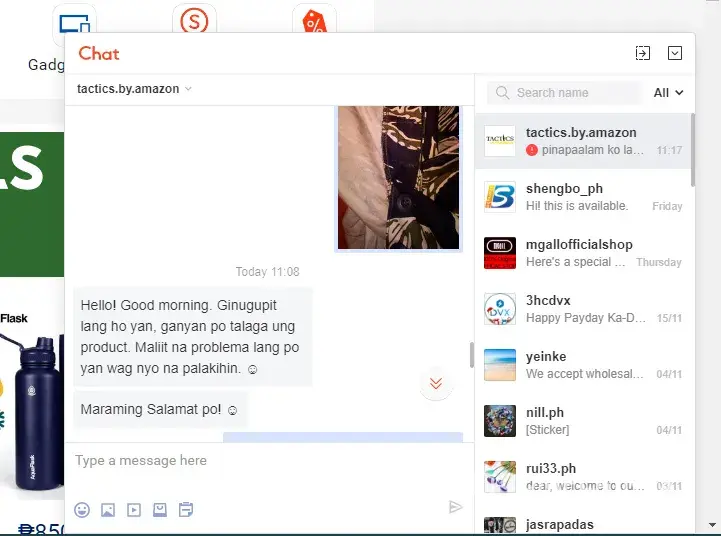Select the 3hcdvx conversation
This screenshot has height=536, width=721.
point(583,309)
